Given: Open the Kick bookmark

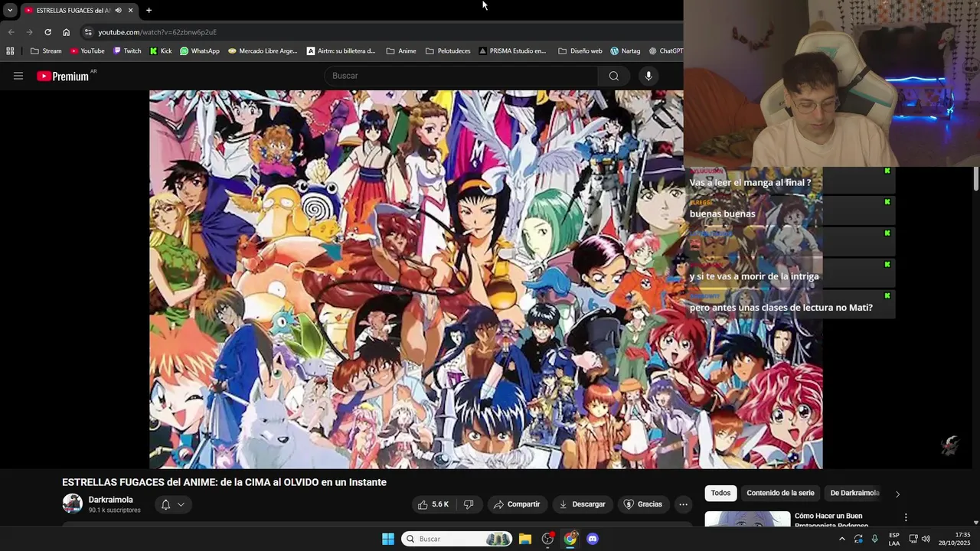Looking at the screenshot, I should coord(161,51).
